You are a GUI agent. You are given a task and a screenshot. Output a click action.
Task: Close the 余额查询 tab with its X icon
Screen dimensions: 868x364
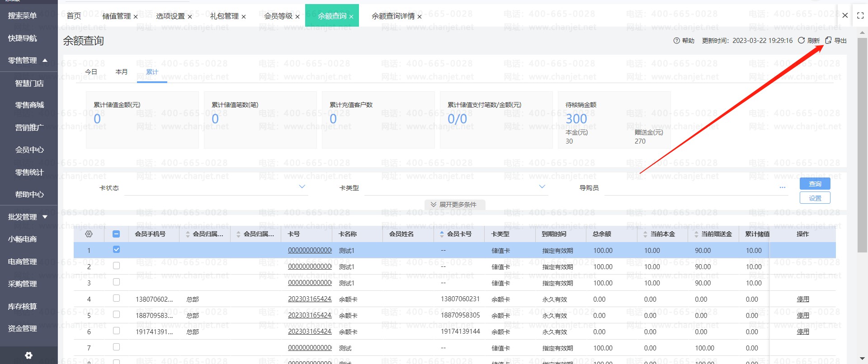[351, 17]
